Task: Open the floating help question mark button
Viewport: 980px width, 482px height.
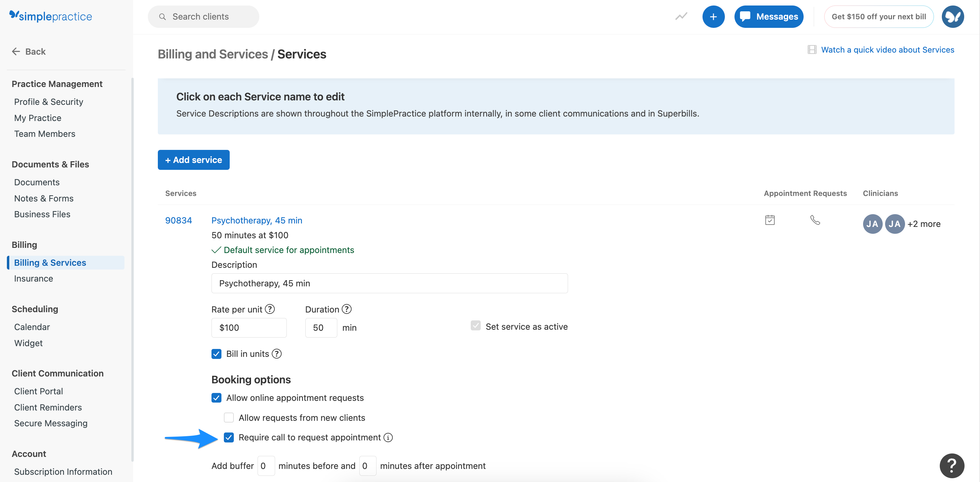Action: click(x=952, y=465)
